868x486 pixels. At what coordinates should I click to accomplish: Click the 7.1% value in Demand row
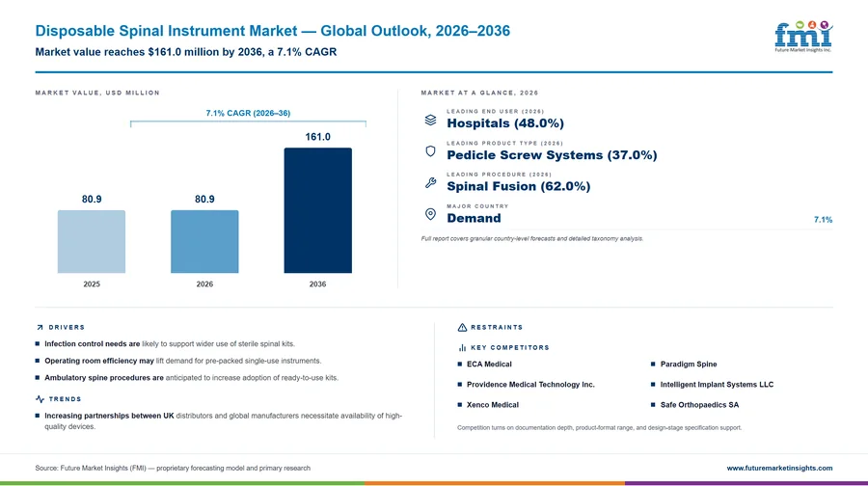(824, 220)
